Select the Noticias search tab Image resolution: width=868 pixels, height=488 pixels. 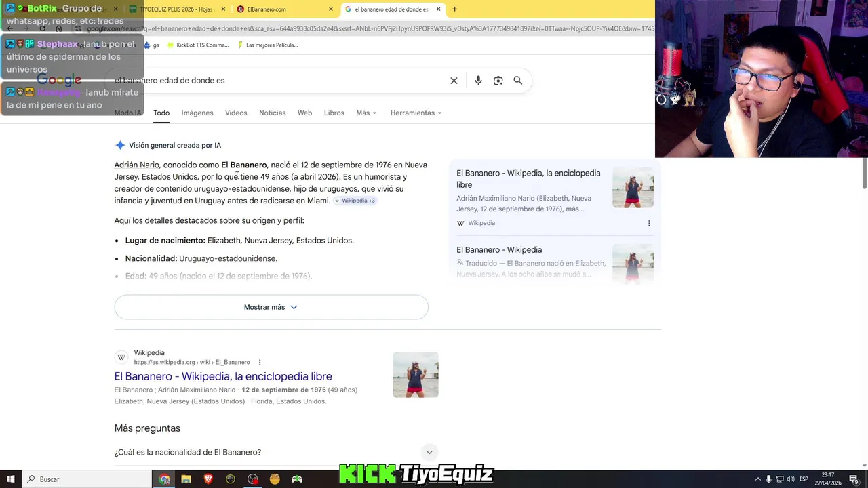pos(273,113)
